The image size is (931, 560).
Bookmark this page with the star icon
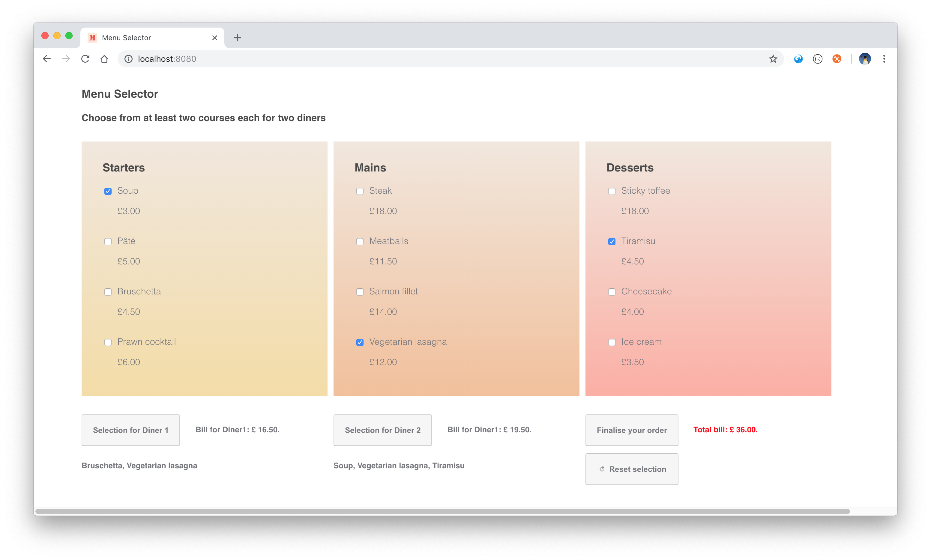click(773, 59)
